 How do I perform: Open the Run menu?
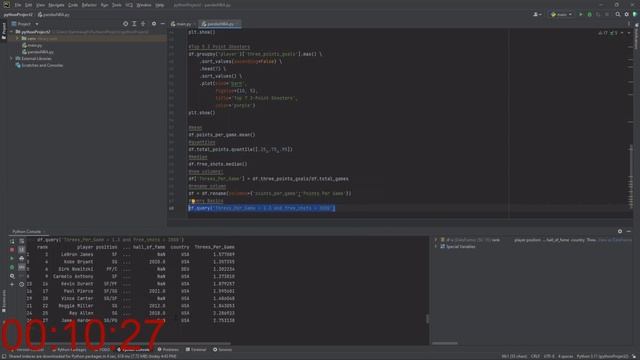click(104, 5)
